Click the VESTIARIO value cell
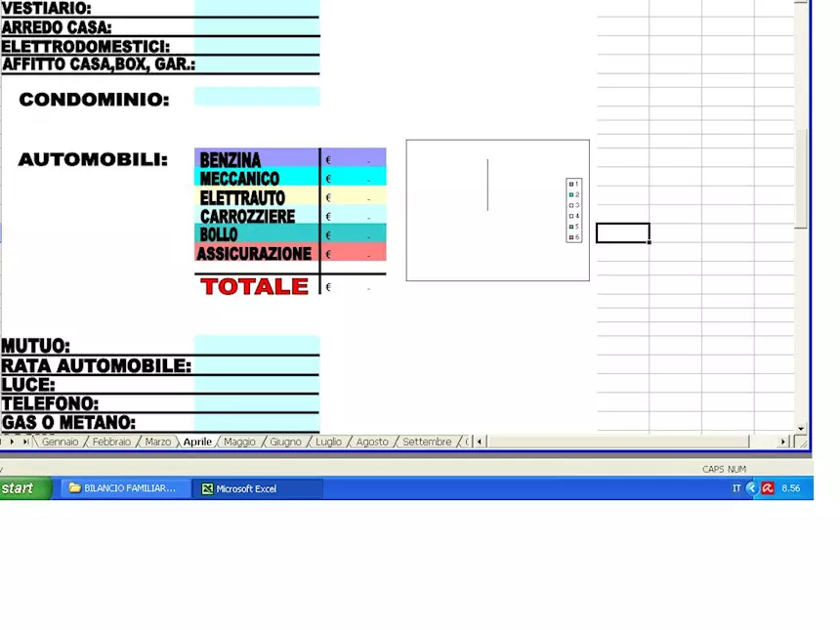The image size is (840, 630). pos(257,8)
